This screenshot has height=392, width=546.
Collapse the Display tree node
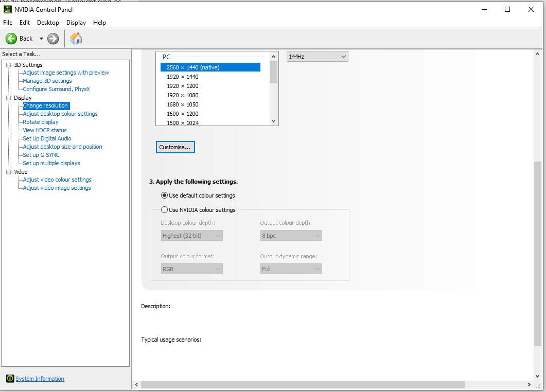coord(8,98)
